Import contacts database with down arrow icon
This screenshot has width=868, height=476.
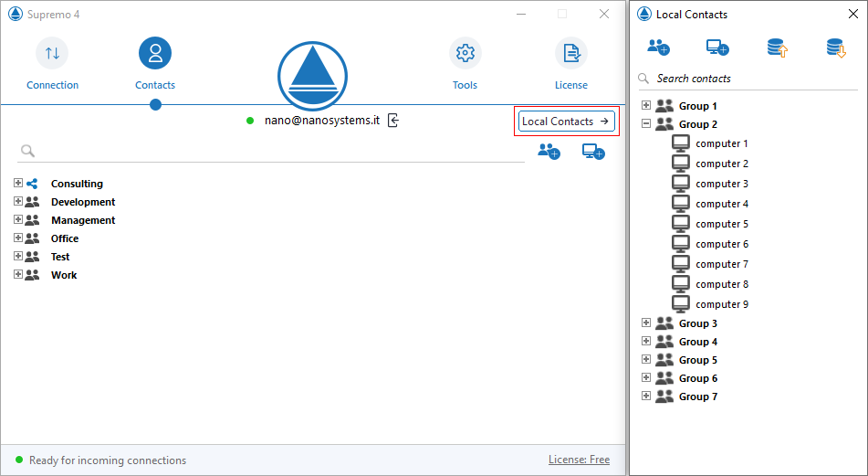pyautogui.click(x=836, y=48)
